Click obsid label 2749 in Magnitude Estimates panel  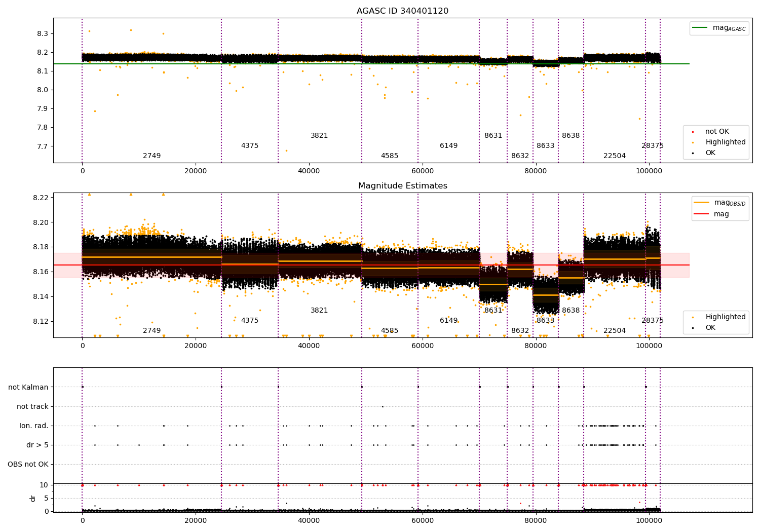click(x=151, y=331)
